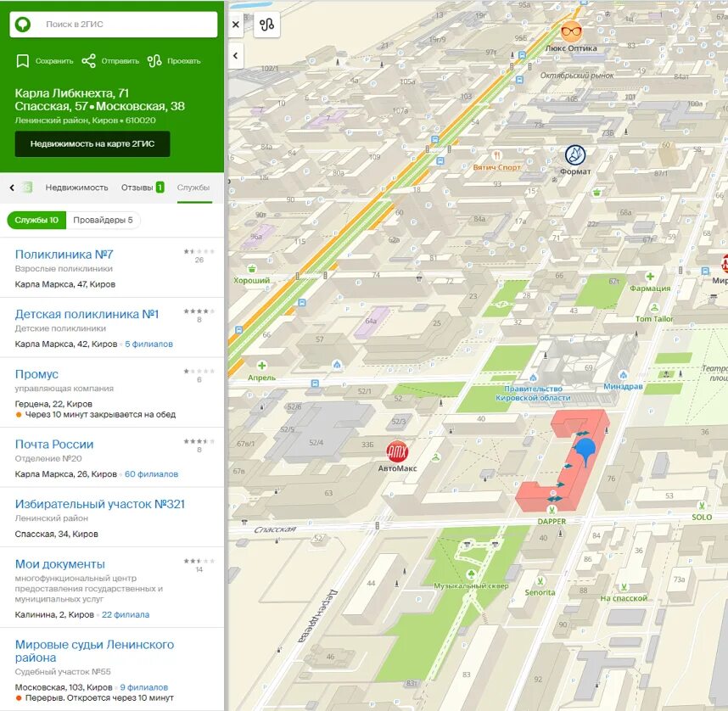The image size is (728, 711).
Task: Open 'Недвижимость на карте 2ГИС' button
Action: [92, 144]
